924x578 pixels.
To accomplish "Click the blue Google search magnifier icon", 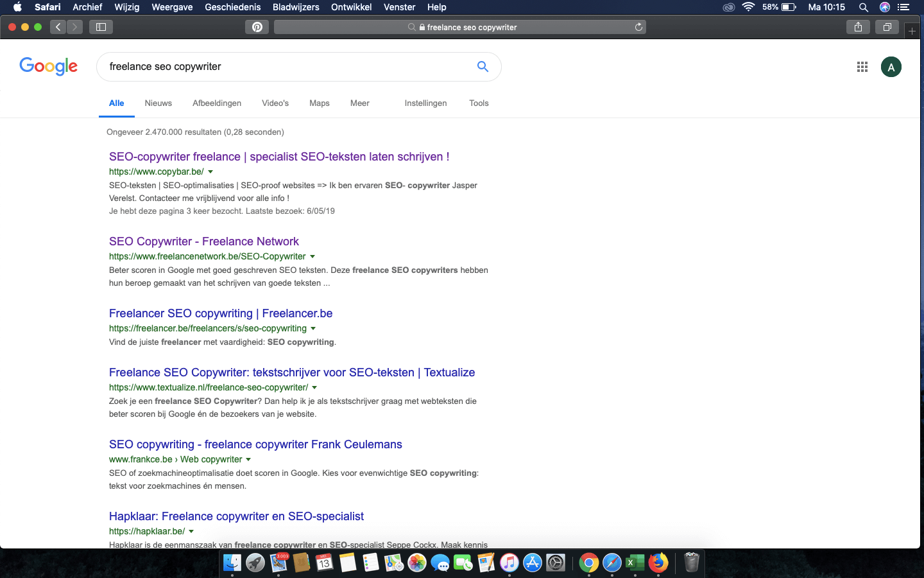I will 483,66.
